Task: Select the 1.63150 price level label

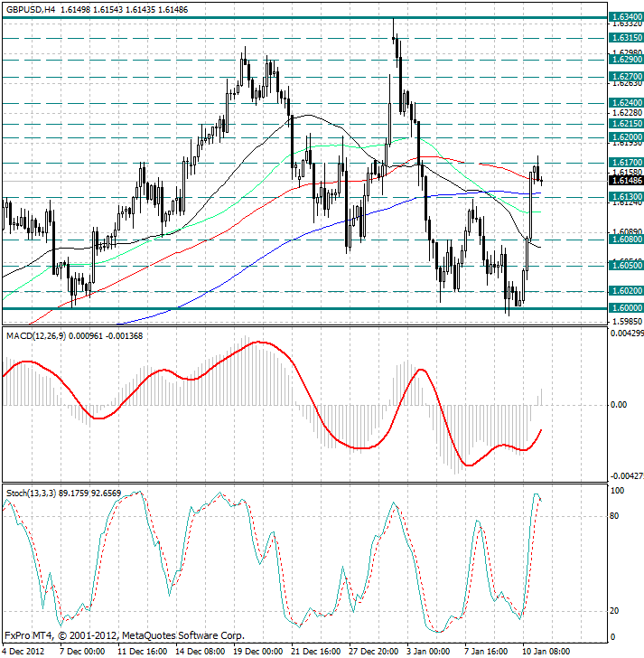Action: [626, 38]
